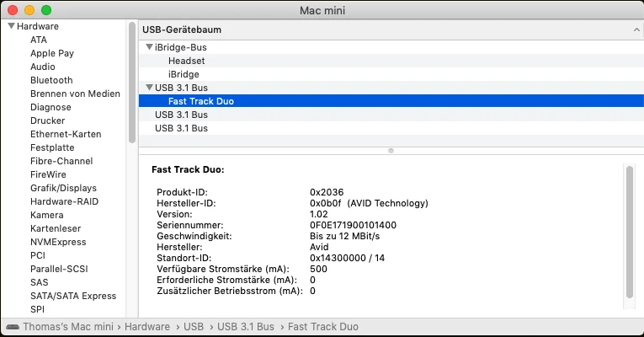Click Hardware in the path bar
Viewport: 644px width, 337px height.
(147, 327)
